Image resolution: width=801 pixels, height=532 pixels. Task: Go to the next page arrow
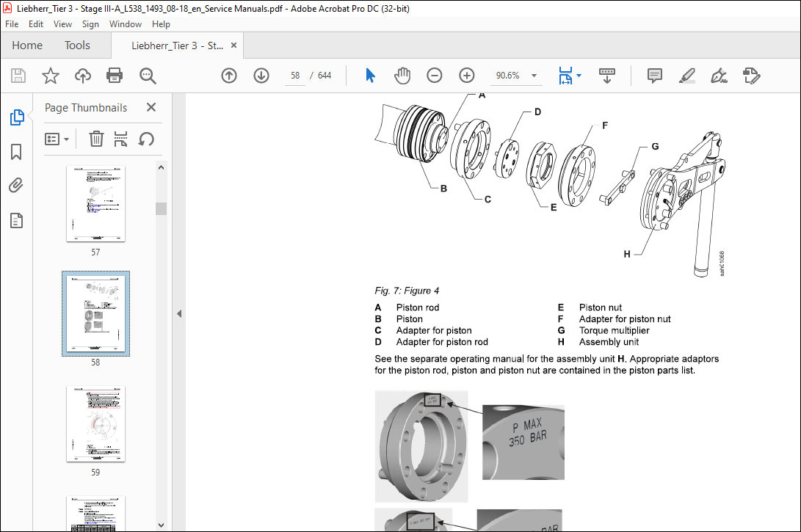pos(261,76)
